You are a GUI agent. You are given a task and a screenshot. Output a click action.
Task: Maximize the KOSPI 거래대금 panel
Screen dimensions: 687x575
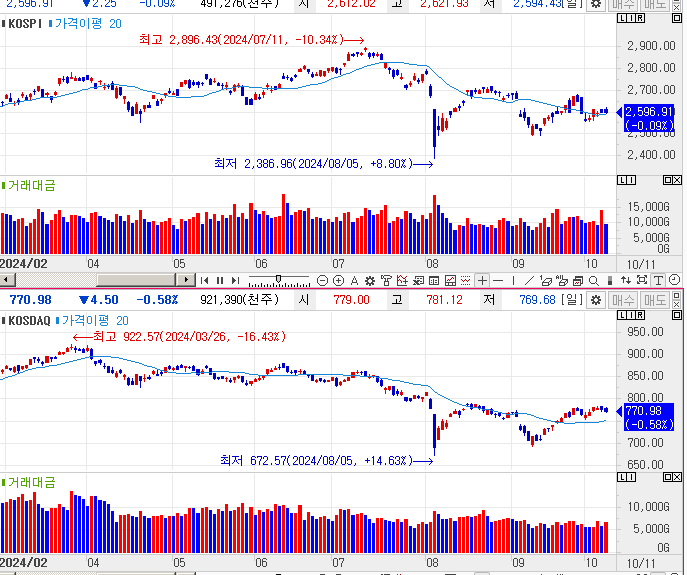667,180
